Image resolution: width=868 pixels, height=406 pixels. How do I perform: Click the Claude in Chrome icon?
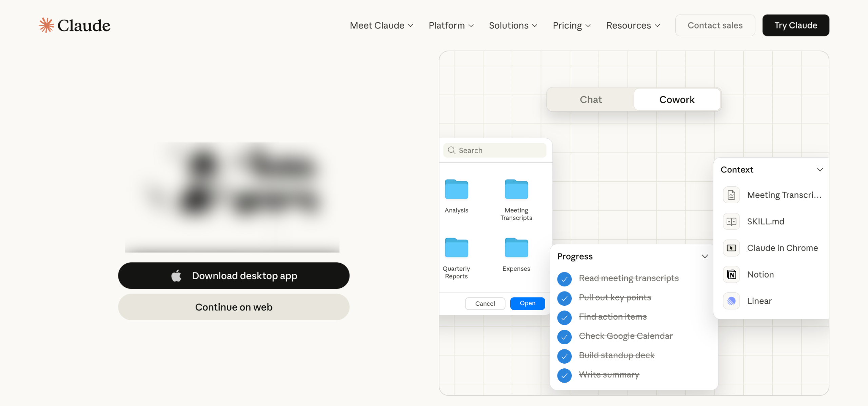731,248
